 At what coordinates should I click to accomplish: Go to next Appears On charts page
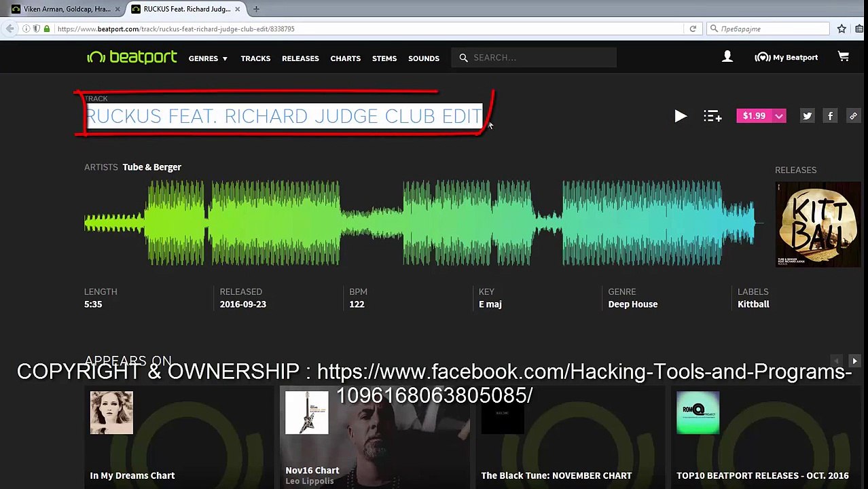pyautogui.click(x=854, y=361)
